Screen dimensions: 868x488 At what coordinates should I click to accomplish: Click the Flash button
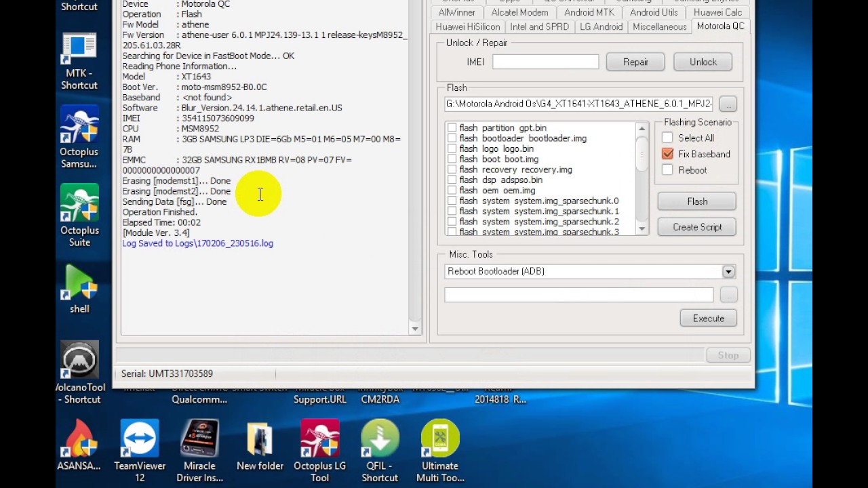pyautogui.click(x=697, y=201)
